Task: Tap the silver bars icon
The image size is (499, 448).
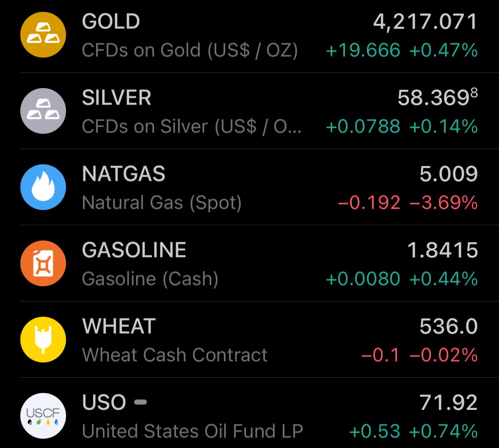Action: tap(43, 111)
